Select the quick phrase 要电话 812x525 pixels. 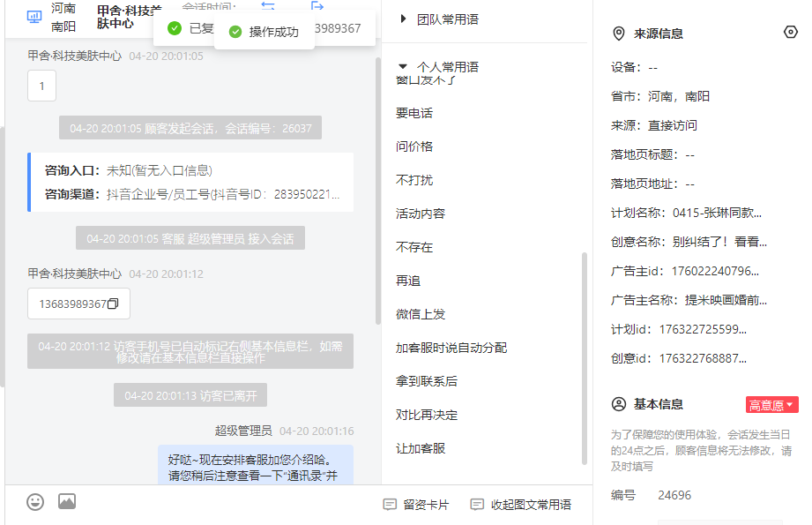point(414,113)
